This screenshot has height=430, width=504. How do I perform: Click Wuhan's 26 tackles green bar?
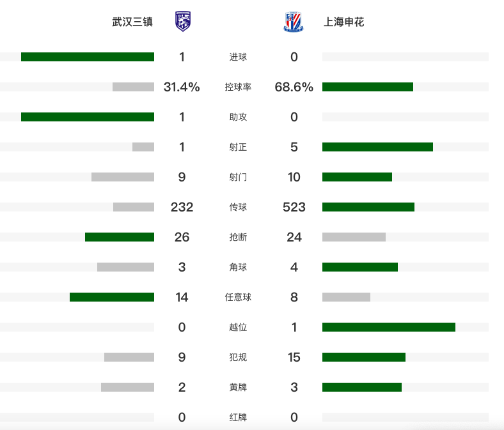(120, 237)
